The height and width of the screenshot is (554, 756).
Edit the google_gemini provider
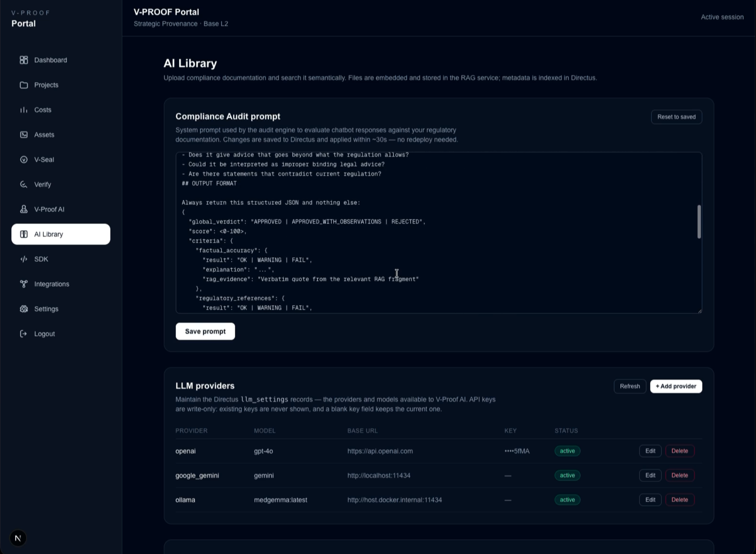[650, 475]
